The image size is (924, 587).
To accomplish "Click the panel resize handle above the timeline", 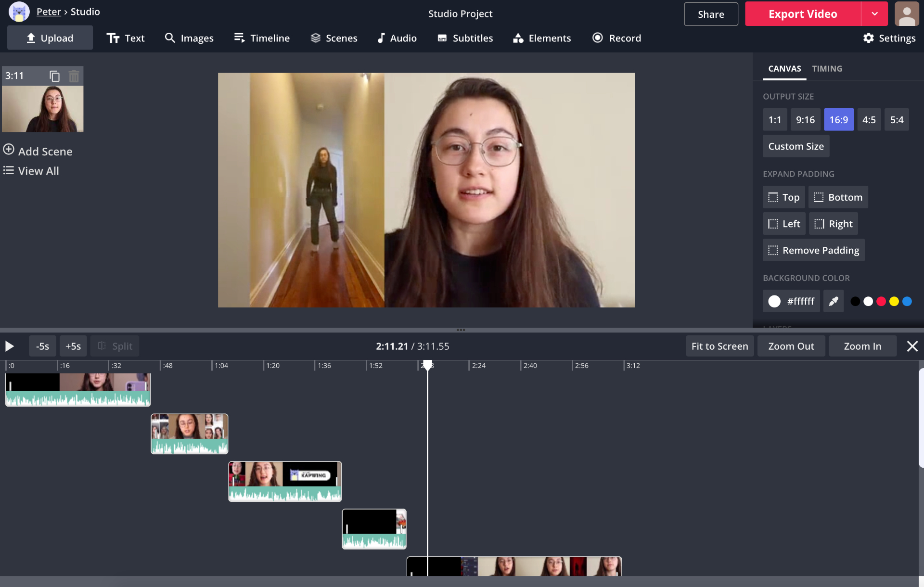I will click(x=461, y=330).
